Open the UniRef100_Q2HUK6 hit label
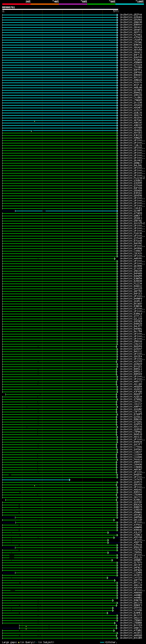 click(131, 17)
